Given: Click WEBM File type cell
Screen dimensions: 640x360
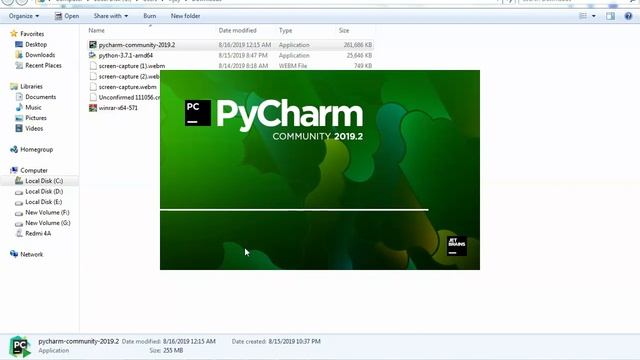Looking at the screenshot, I should (x=293, y=66).
